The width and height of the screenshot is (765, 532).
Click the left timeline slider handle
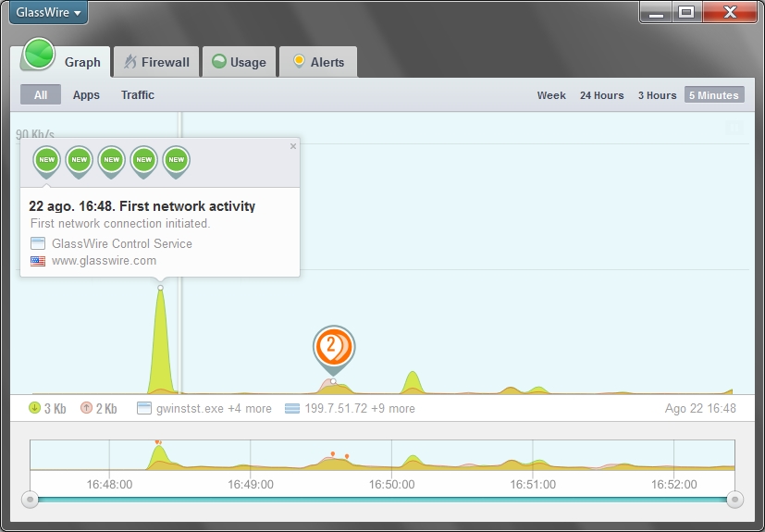click(x=31, y=500)
